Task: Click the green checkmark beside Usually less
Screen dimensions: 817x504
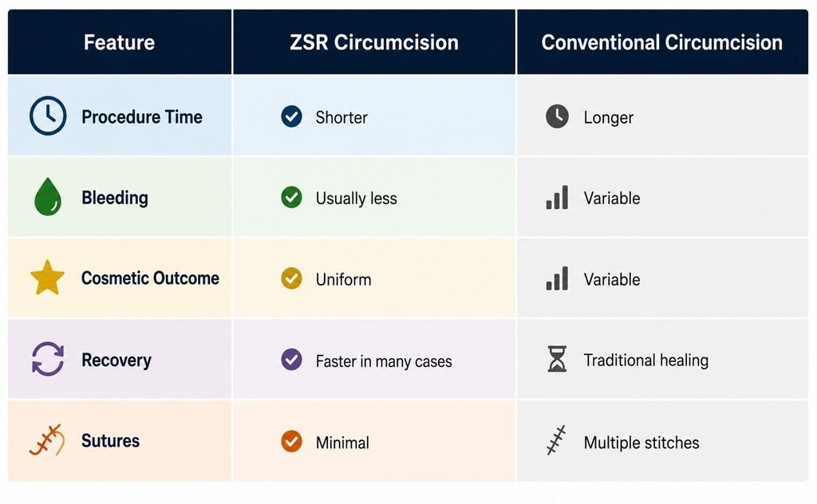Action: pyautogui.click(x=291, y=197)
